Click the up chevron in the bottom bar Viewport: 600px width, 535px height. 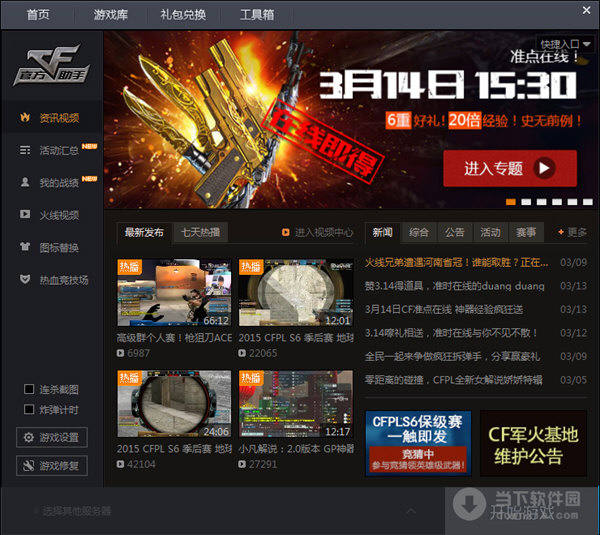pos(411,511)
